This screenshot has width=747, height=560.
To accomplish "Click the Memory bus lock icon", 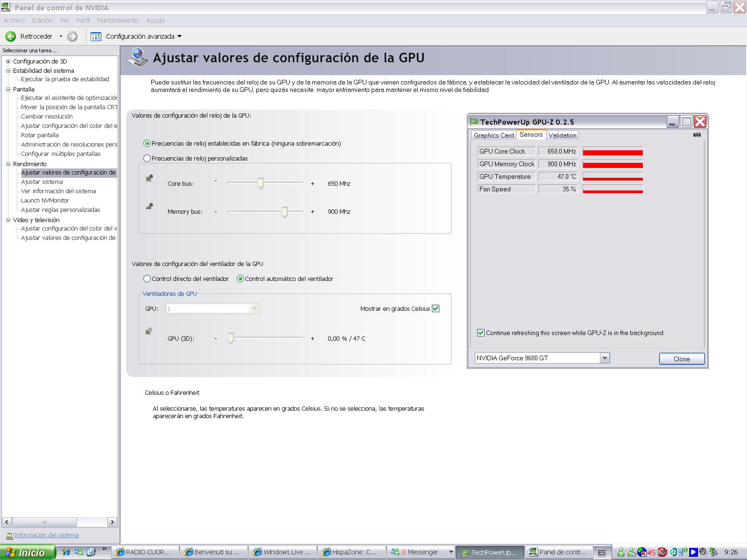I will 149,206.
